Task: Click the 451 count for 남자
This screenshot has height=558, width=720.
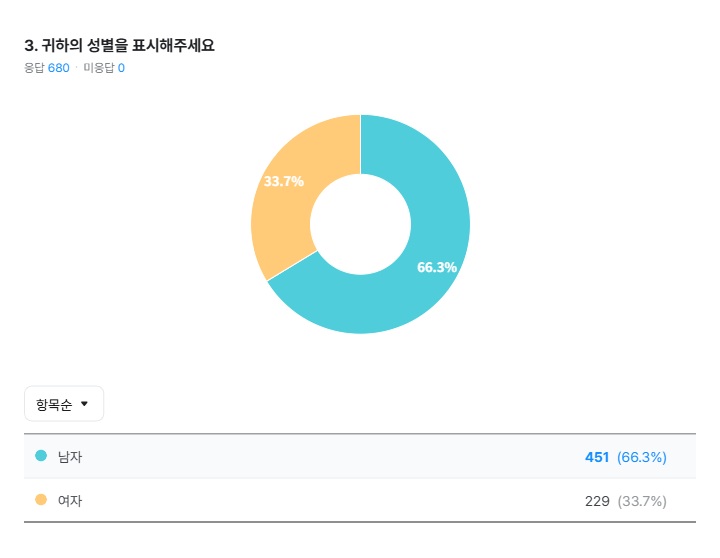Action: pos(597,457)
